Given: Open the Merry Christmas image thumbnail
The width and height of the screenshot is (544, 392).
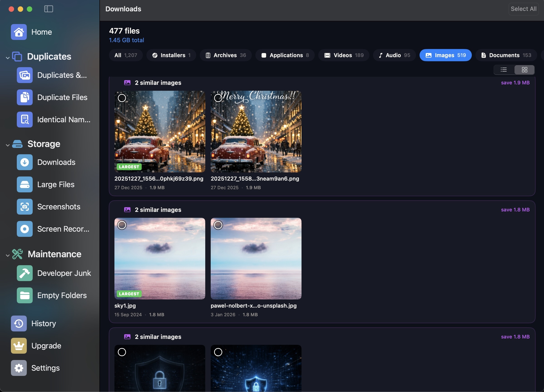Looking at the screenshot, I should tap(256, 132).
